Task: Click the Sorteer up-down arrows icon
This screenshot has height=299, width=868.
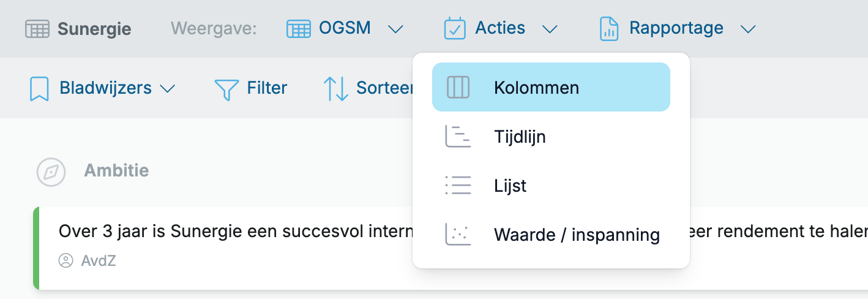Action: tap(335, 88)
